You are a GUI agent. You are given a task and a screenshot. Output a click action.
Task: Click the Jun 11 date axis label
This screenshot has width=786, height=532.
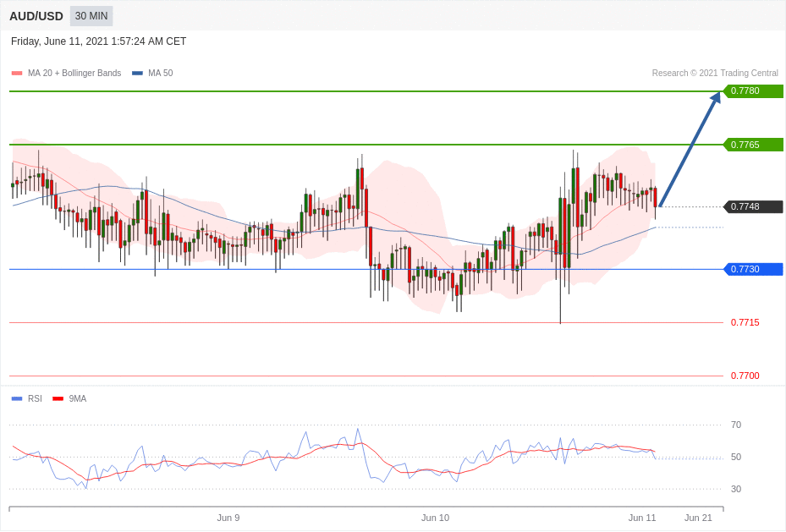tap(641, 518)
